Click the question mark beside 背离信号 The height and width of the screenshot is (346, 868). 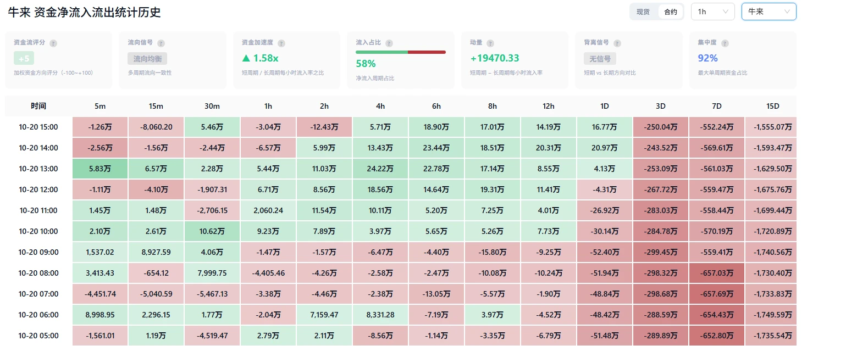tap(617, 43)
